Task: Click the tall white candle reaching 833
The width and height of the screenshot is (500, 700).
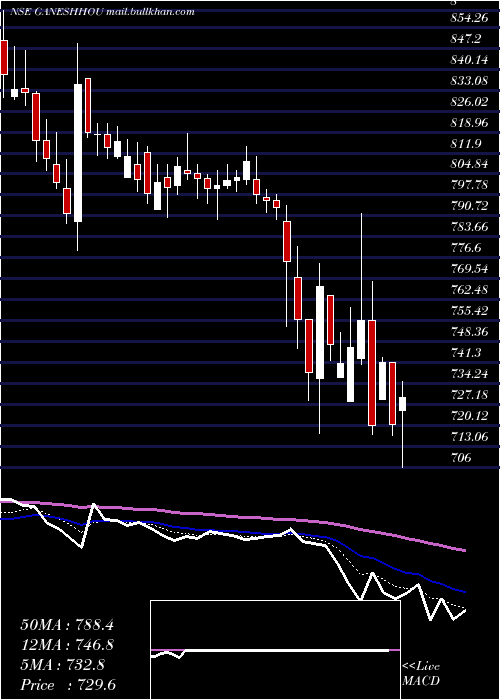Action: coord(78,153)
